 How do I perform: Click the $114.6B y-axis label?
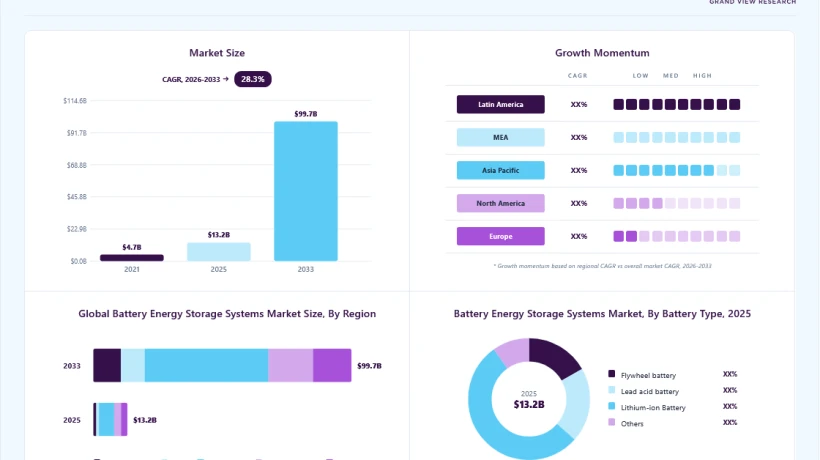pos(75,100)
